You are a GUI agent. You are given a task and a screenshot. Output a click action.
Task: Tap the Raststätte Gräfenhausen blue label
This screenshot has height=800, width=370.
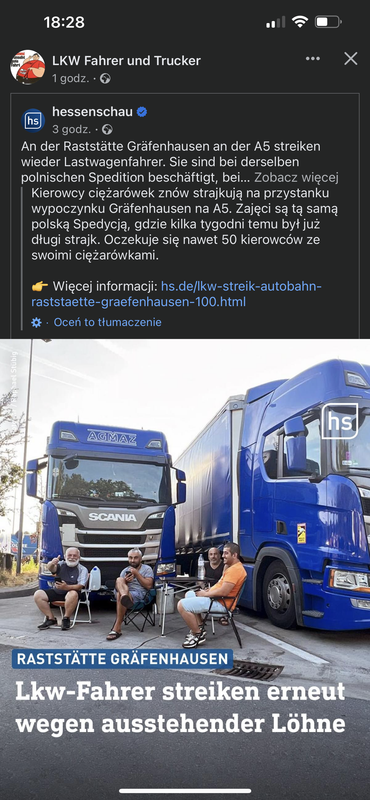coord(122,659)
